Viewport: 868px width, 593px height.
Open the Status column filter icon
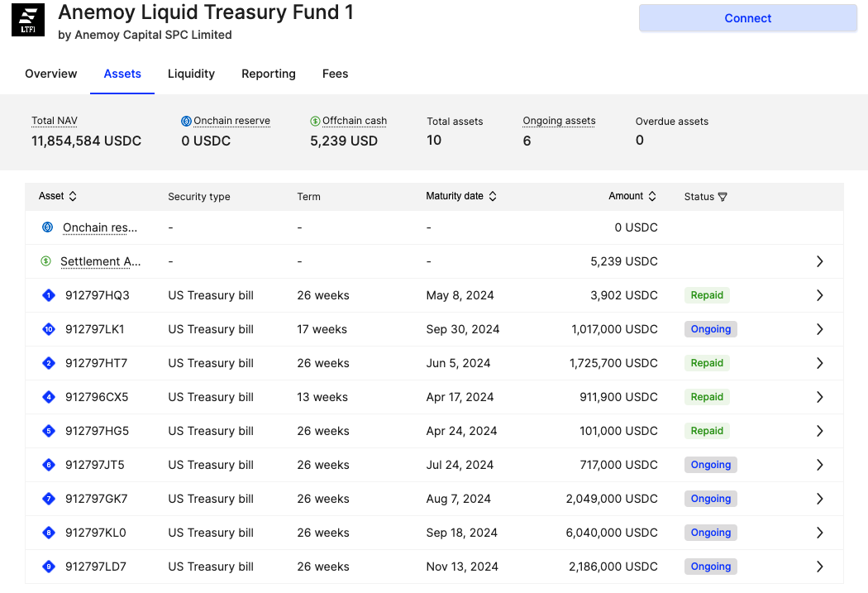723,197
